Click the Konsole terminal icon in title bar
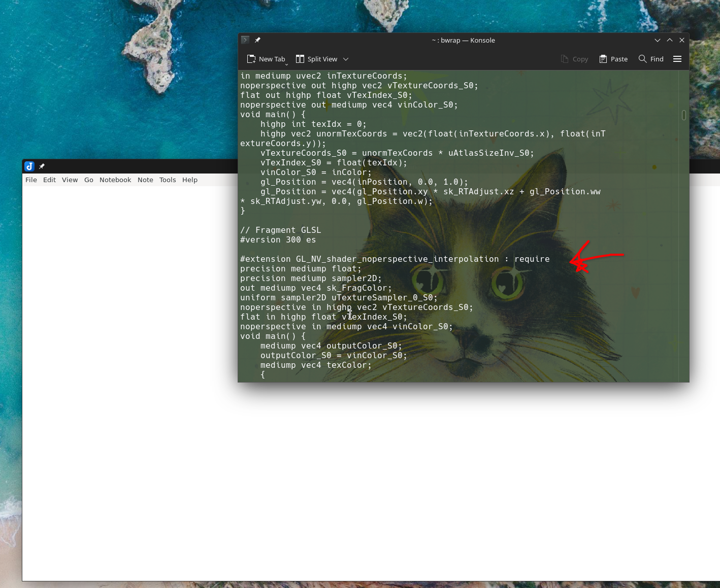This screenshot has height=588, width=720. 245,40
